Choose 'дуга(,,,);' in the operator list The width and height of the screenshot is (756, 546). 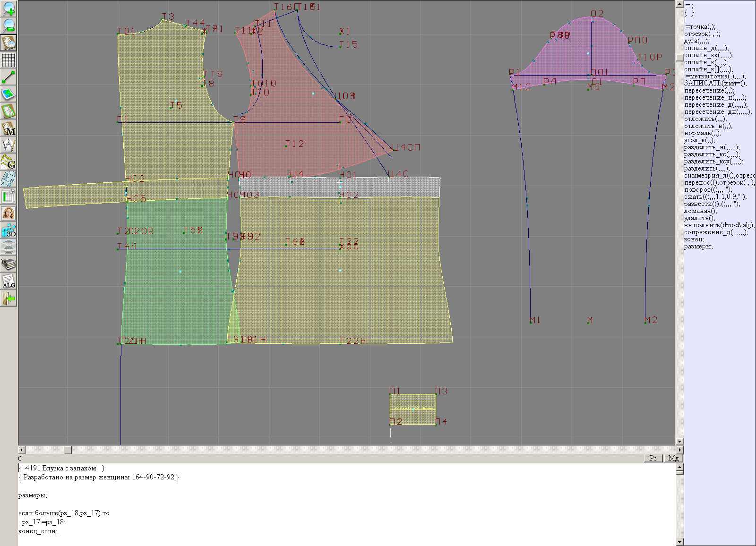tap(696, 41)
